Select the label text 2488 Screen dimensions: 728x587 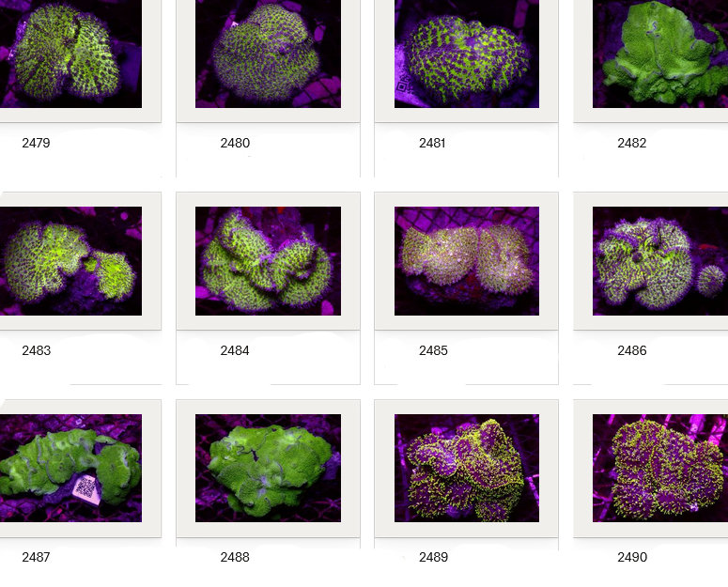[235, 557]
